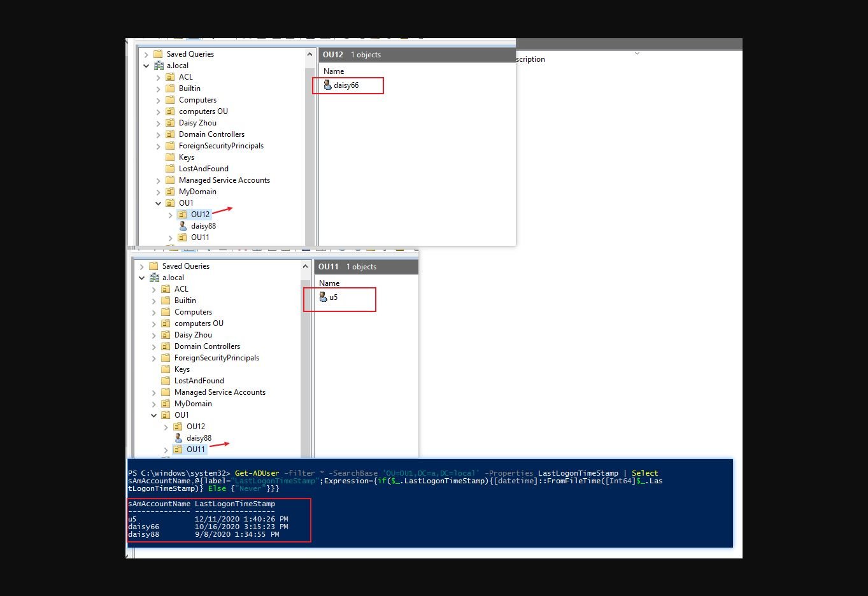This screenshot has width=868, height=596.
Task: Select Keys folder icon in upper window tree
Action: pyautogui.click(x=170, y=157)
